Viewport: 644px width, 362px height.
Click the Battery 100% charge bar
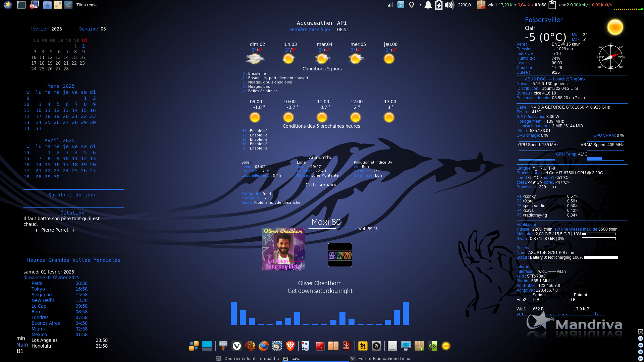click(601, 257)
